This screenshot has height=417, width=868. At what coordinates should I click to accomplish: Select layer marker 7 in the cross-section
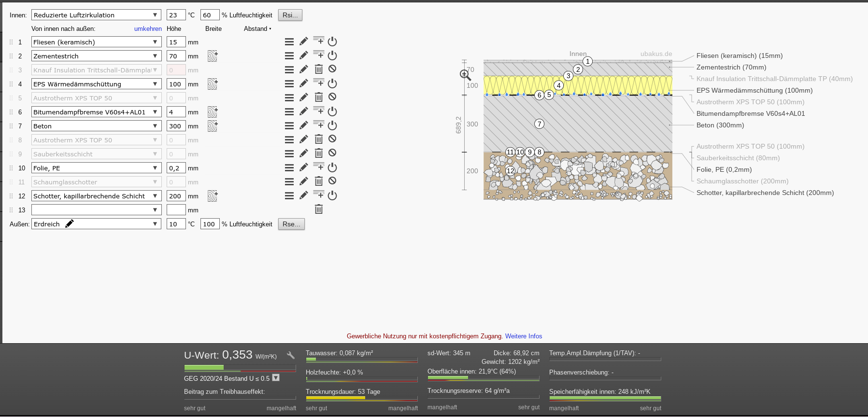coord(540,124)
